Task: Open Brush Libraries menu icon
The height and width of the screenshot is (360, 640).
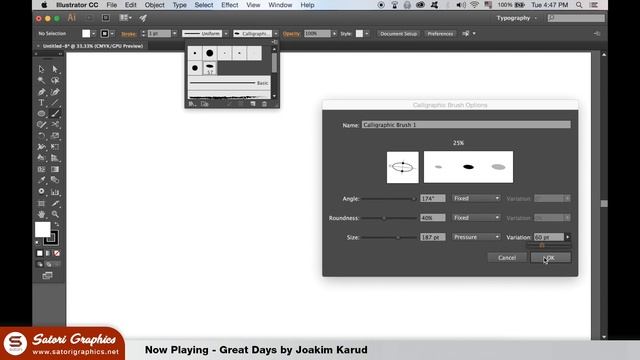Action: pos(192,104)
